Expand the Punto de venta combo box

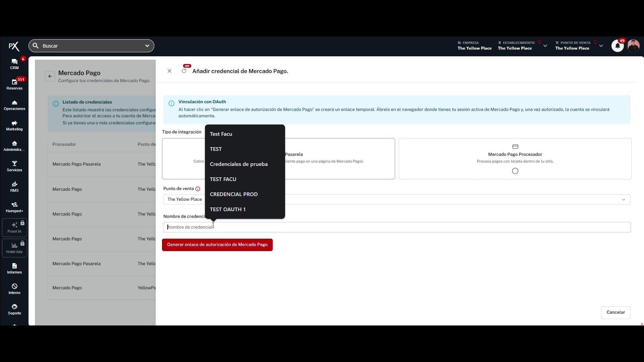397,199
